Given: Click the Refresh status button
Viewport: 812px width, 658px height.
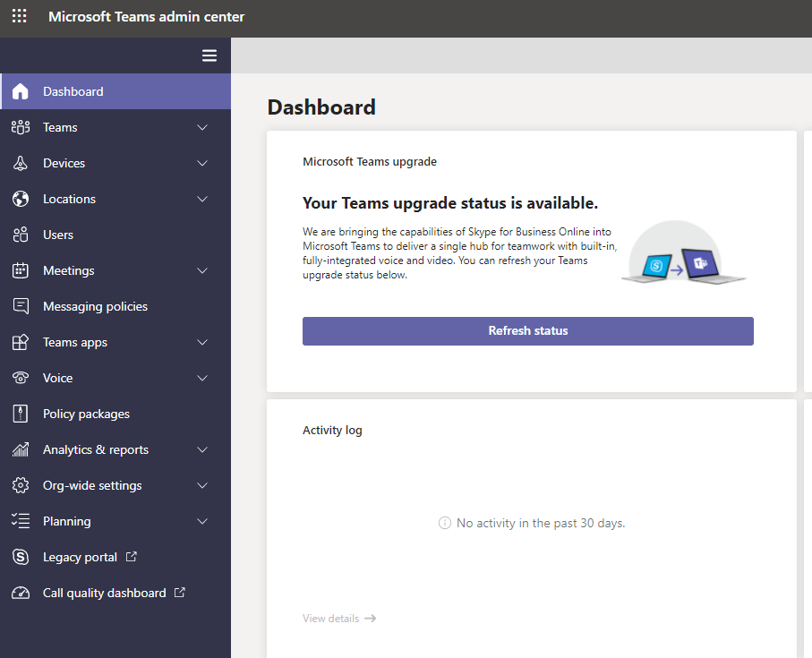Looking at the screenshot, I should (x=527, y=331).
